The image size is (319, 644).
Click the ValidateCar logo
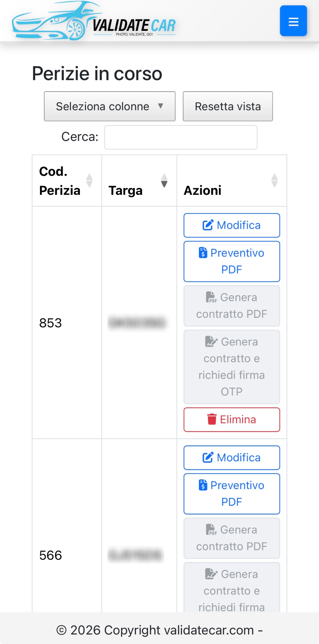coord(93,21)
